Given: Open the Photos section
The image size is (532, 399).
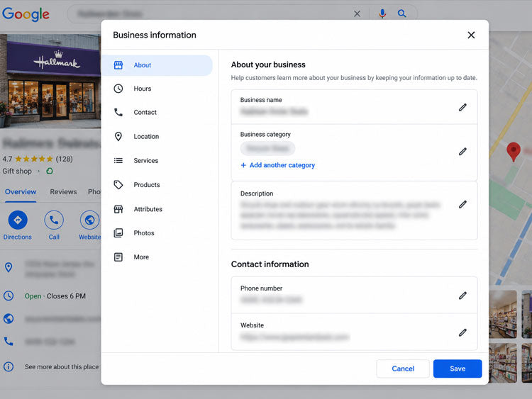Looking at the screenshot, I should click(x=157, y=233).
